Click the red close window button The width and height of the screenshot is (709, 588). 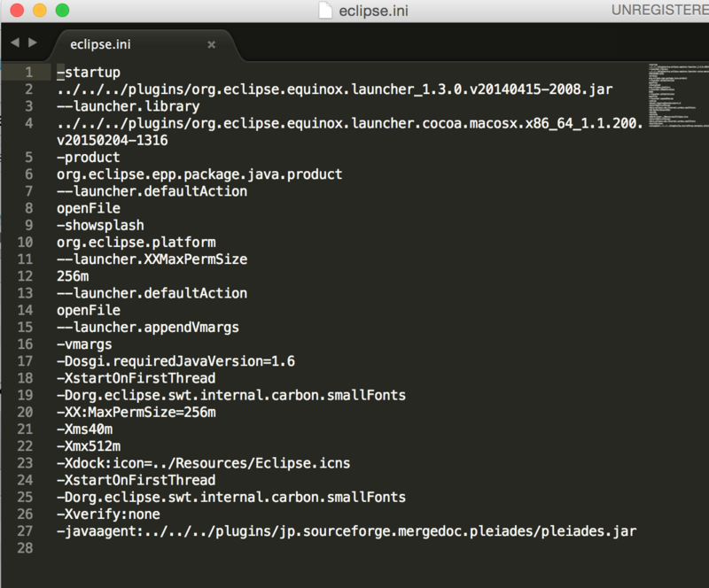pyautogui.click(x=17, y=10)
